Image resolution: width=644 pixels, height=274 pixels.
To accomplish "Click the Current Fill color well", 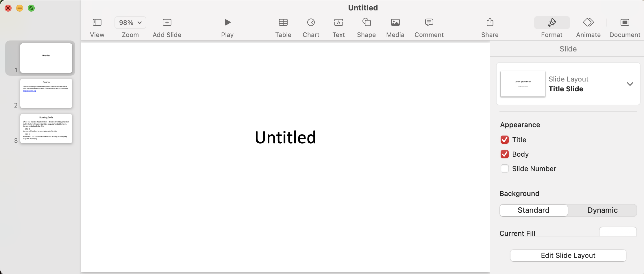I will click(x=618, y=232).
